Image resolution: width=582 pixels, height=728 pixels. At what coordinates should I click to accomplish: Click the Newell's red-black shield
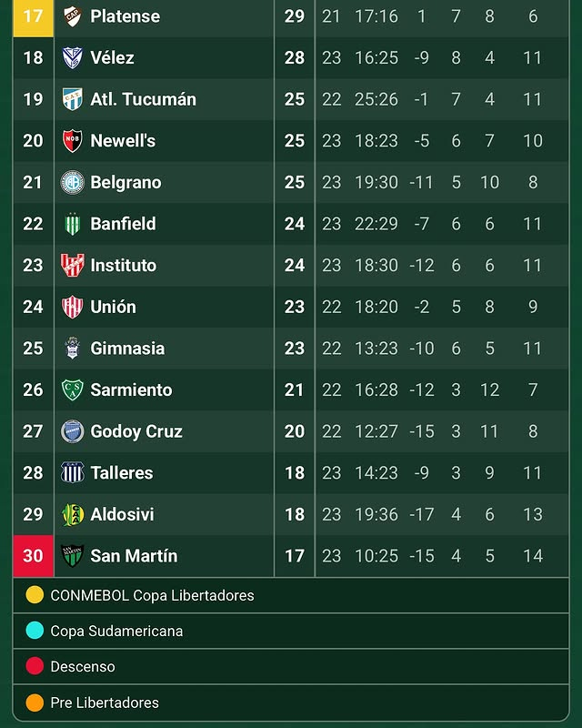(x=73, y=141)
